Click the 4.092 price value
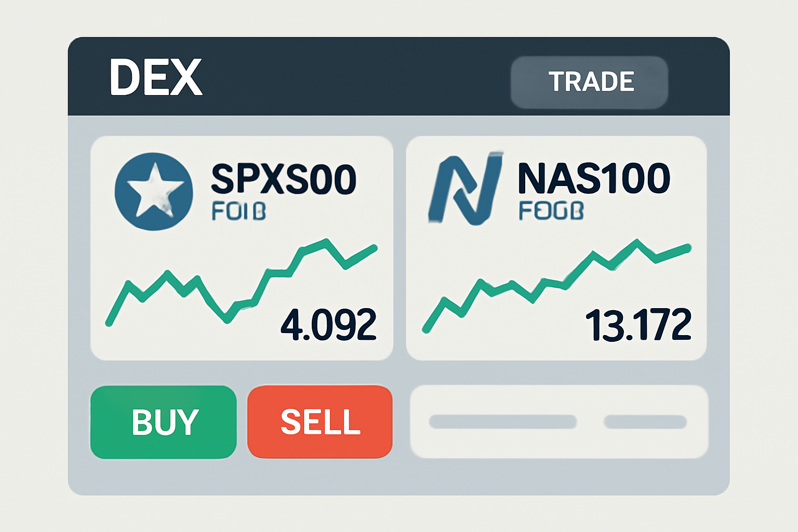The image size is (798, 532). pyautogui.click(x=328, y=325)
